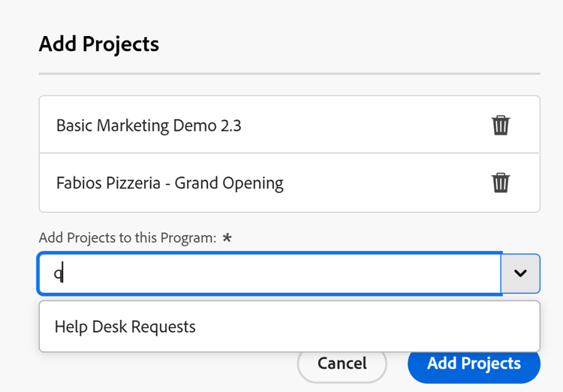Click the typed letter in the search field
This screenshot has width=563, height=392.
58,274
